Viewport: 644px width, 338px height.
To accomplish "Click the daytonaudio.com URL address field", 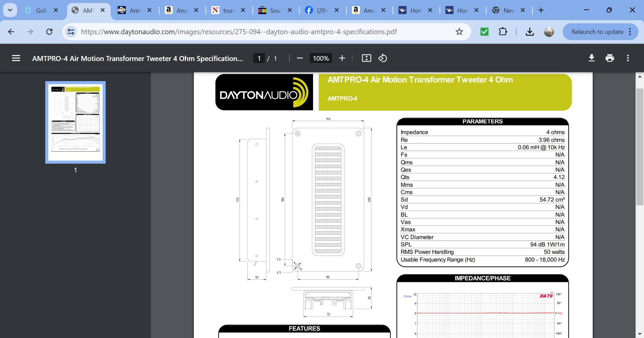I will coord(239,32).
